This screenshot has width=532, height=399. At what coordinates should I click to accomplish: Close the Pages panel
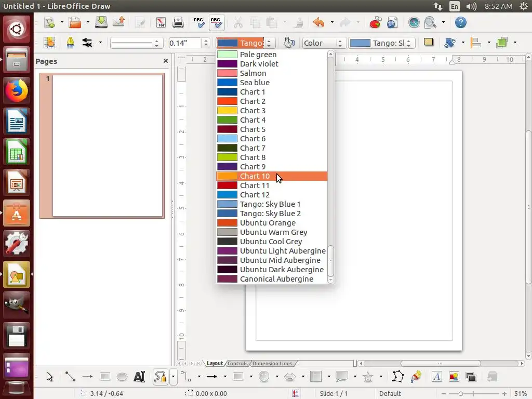click(x=166, y=61)
